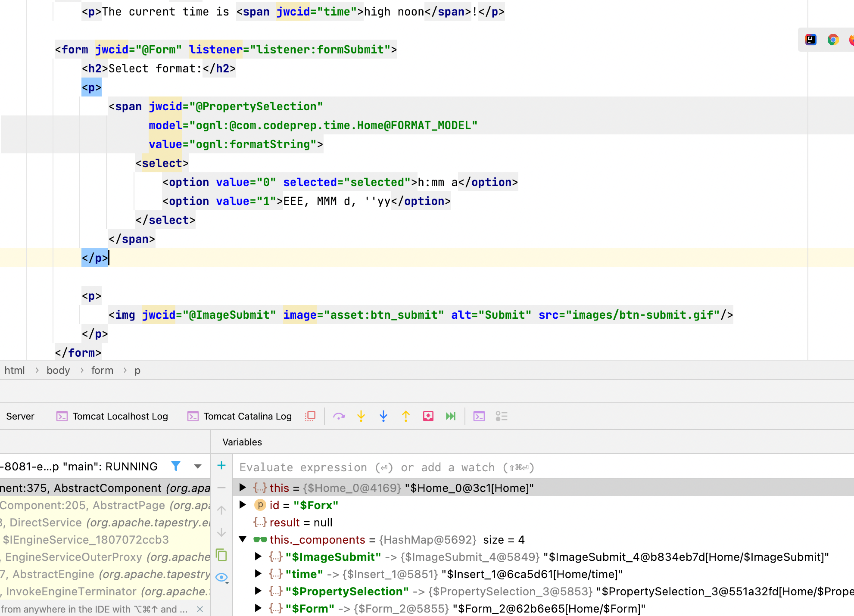Expand the "time" map entry
The width and height of the screenshot is (854, 616).
click(258, 574)
